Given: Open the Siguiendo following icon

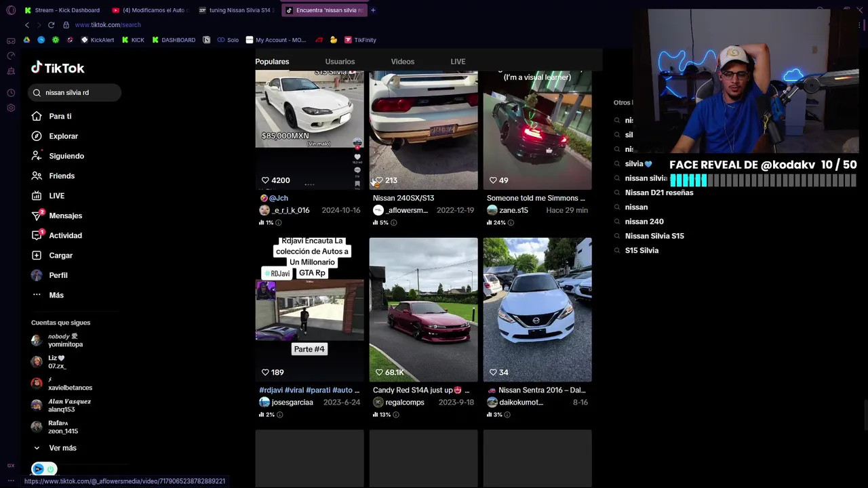Looking at the screenshot, I should (37, 156).
